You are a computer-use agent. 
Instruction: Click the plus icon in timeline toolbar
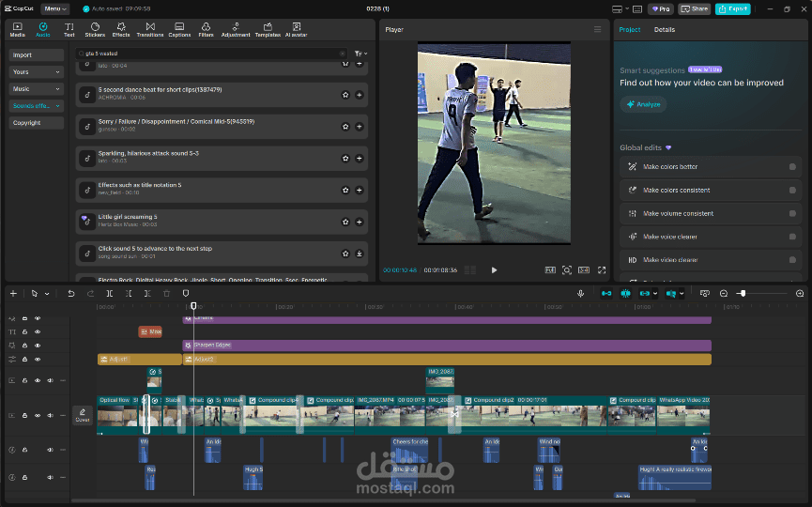(13, 294)
